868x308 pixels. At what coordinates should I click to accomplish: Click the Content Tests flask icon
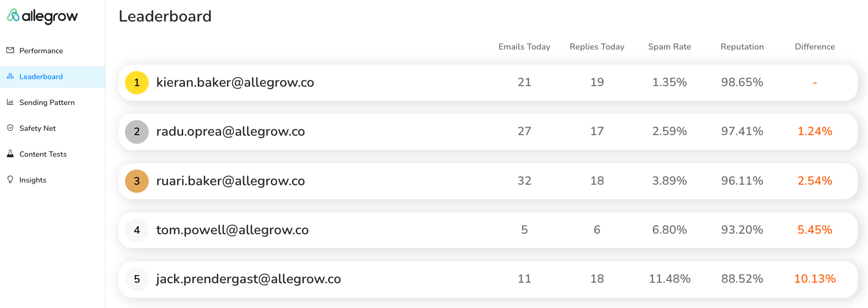pos(10,153)
